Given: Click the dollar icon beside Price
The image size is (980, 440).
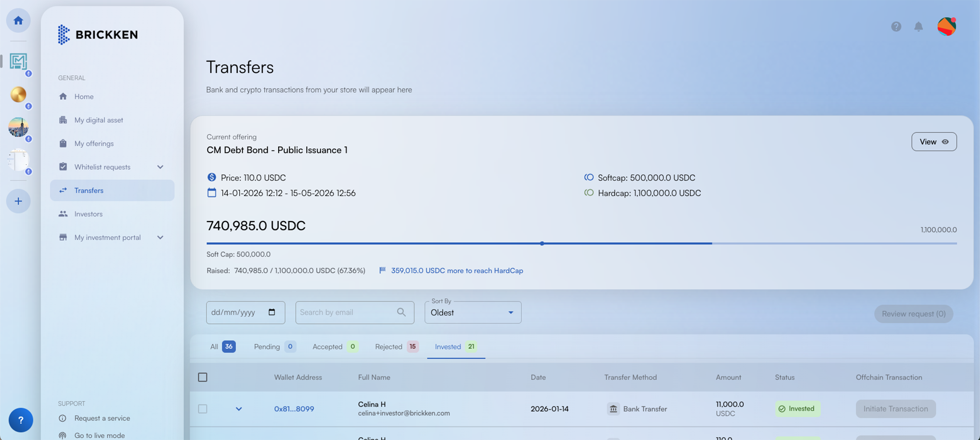Looking at the screenshot, I should (212, 177).
